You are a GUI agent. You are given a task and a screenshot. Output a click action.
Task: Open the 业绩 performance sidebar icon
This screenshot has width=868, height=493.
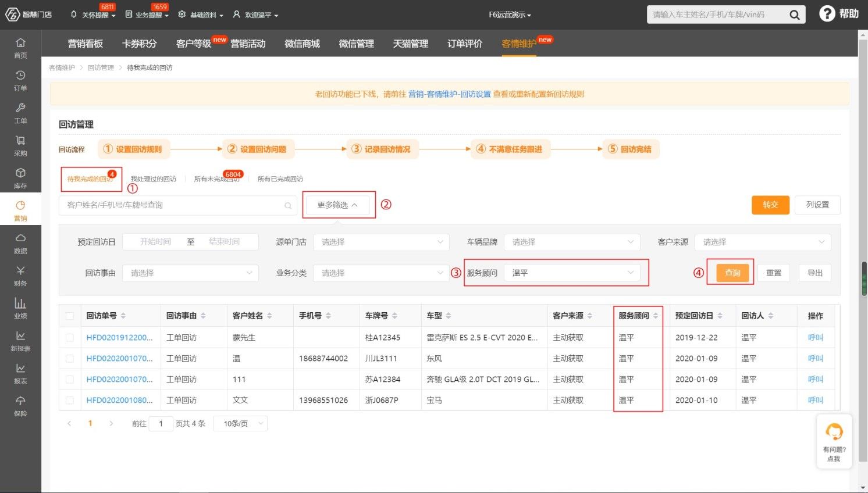20,308
